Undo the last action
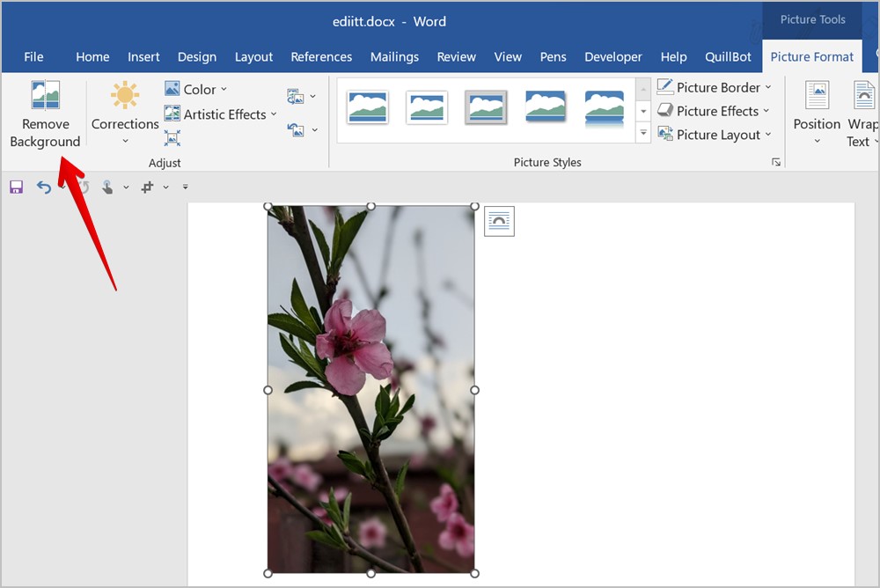Image resolution: width=880 pixels, height=588 pixels. [x=43, y=187]
